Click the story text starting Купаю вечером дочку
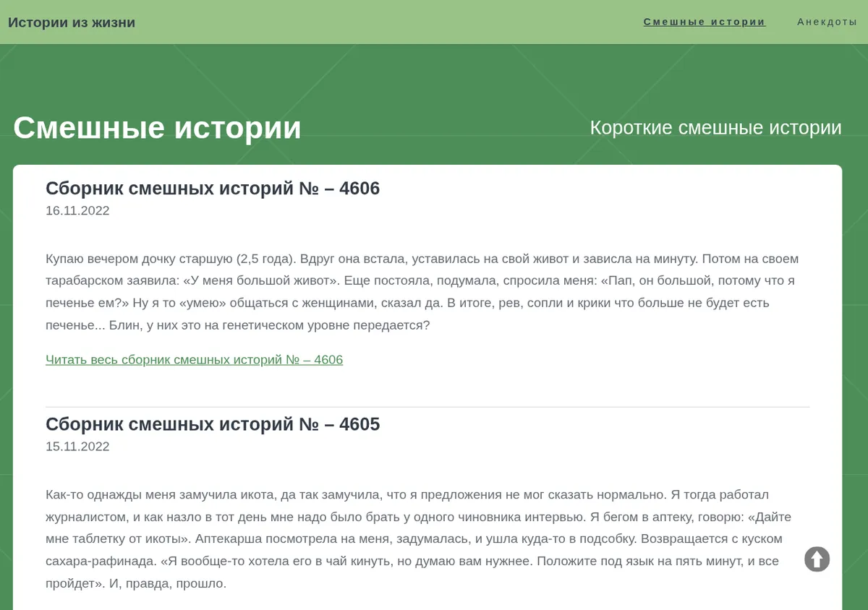The width and height of the screenshot is (868, 610). pyautogui.click(x=422, y=292)
